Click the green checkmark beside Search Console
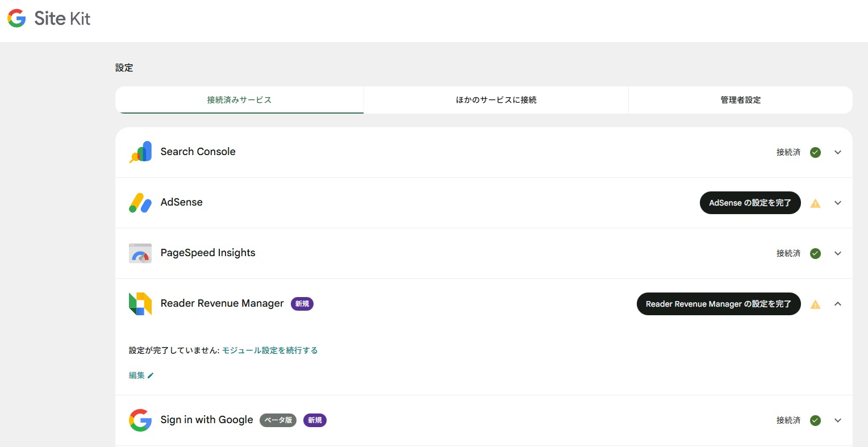 pyautogui.click(x=815, y=152)
